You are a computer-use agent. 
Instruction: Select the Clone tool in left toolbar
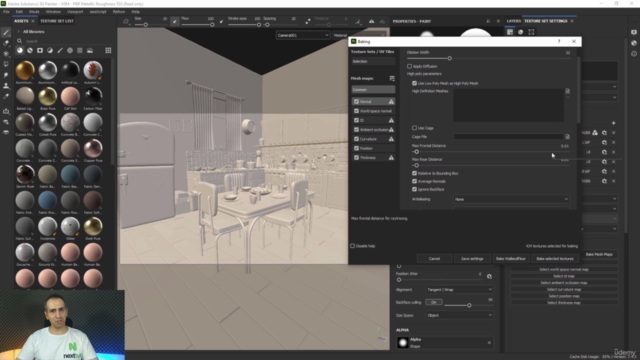pyautogui.click(x=6, y=86)
